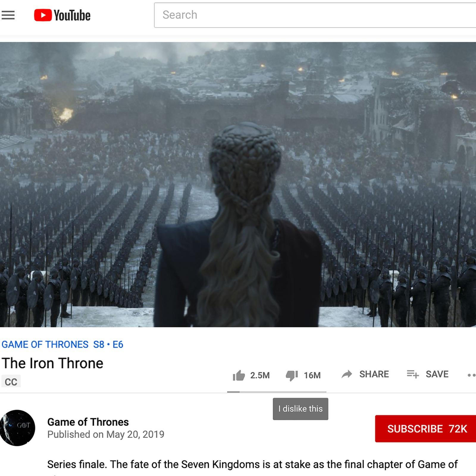This screenshot has height=476, width=476.
Task: Click the video player frame
Action: 238,184
